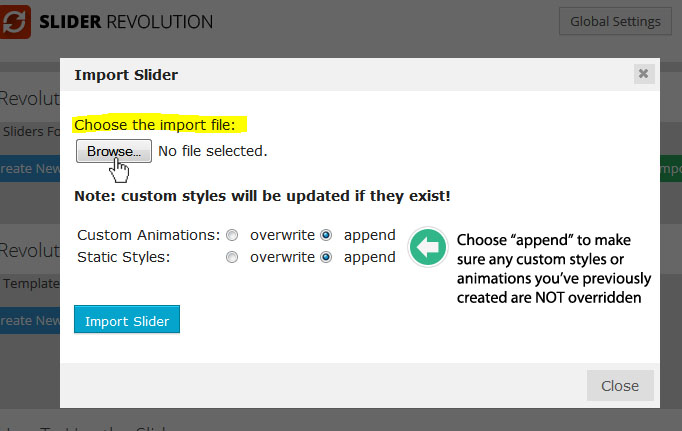Click the 'No file selected.' file field
The width and height of the screenshot is (682, 431).
[x=212, y=152]
